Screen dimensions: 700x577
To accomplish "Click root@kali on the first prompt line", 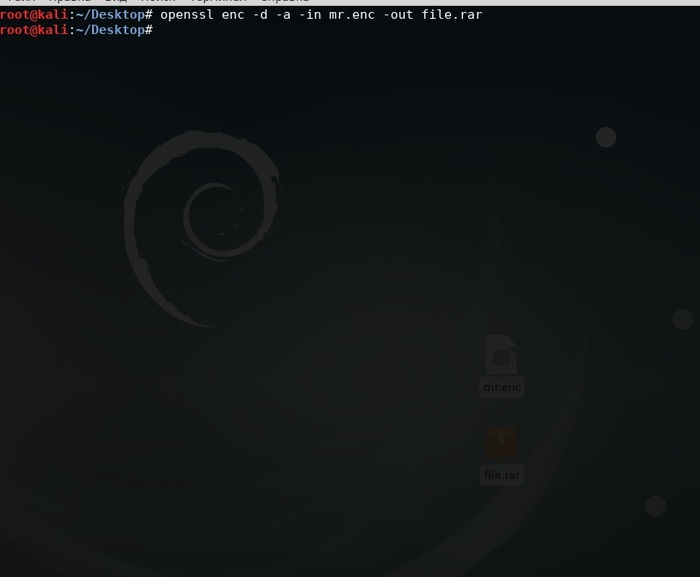I will (x=33, y=15).
